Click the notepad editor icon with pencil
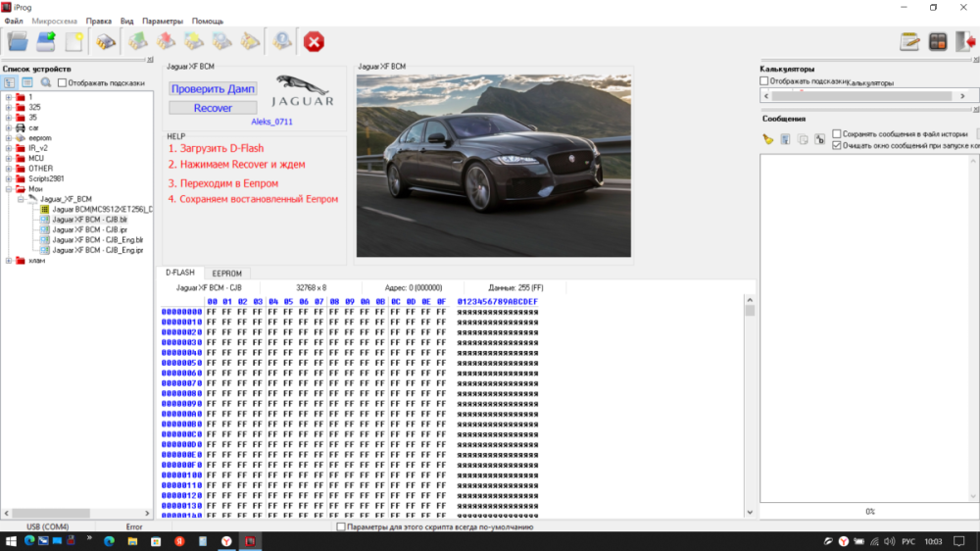This screenshot has width=980, height=551. pos(910,41)
